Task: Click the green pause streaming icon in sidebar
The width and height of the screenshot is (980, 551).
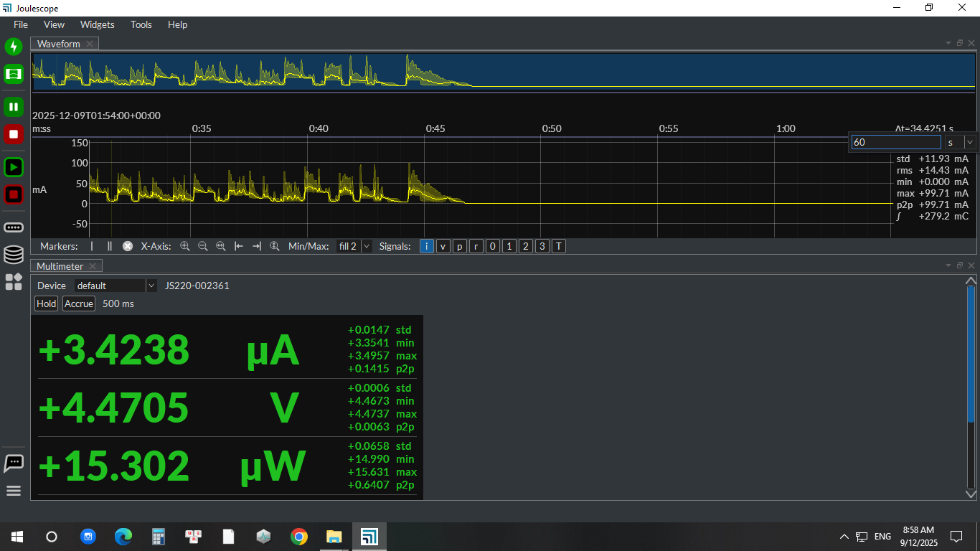Action: pos(14,107)
